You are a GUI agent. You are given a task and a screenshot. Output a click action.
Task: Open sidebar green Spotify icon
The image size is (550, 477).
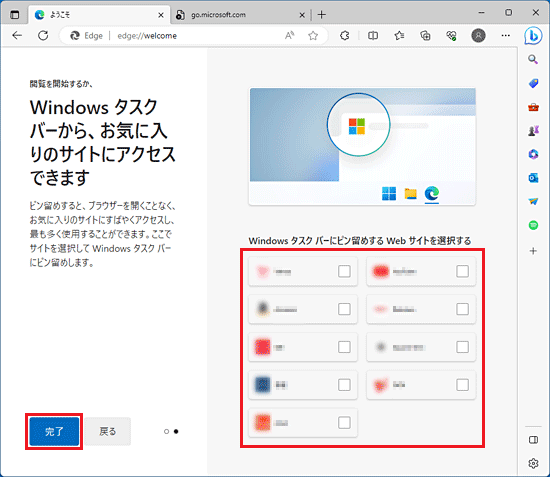[533, 225]
